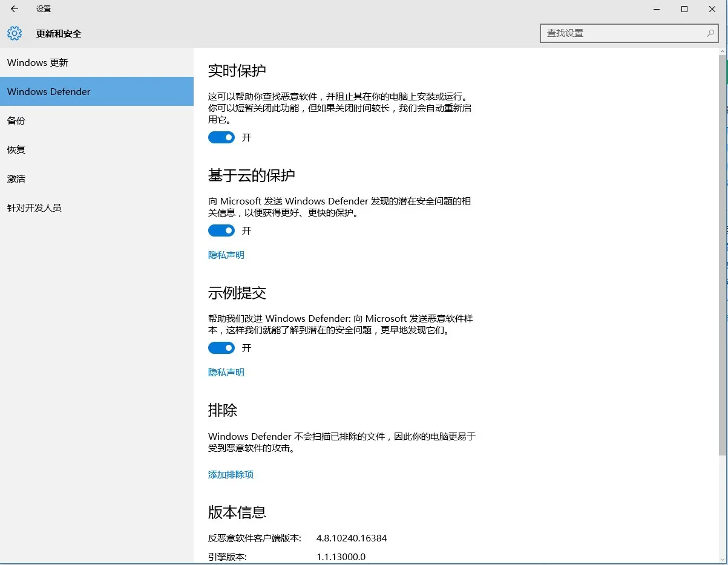This screenshot has width=728, height=565.
Task: Open 隐私声明 under 基于云的保护
Action: click(226, 255)
